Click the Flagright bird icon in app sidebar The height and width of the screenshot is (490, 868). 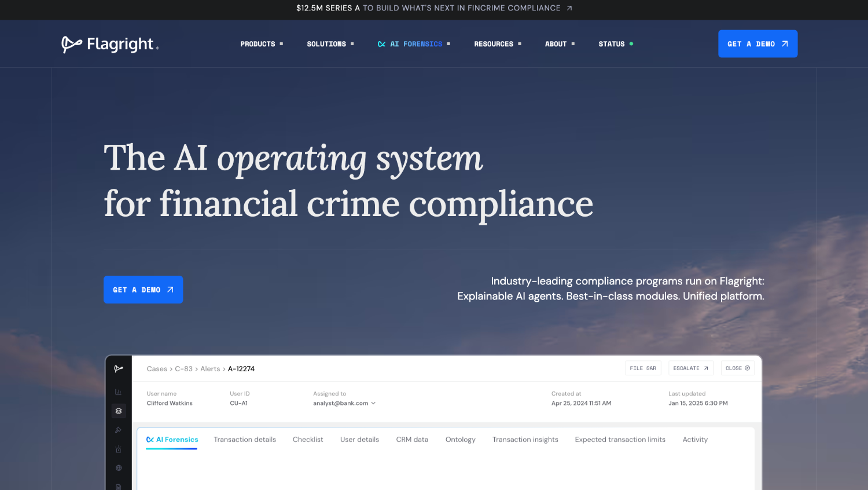(119, 368)
